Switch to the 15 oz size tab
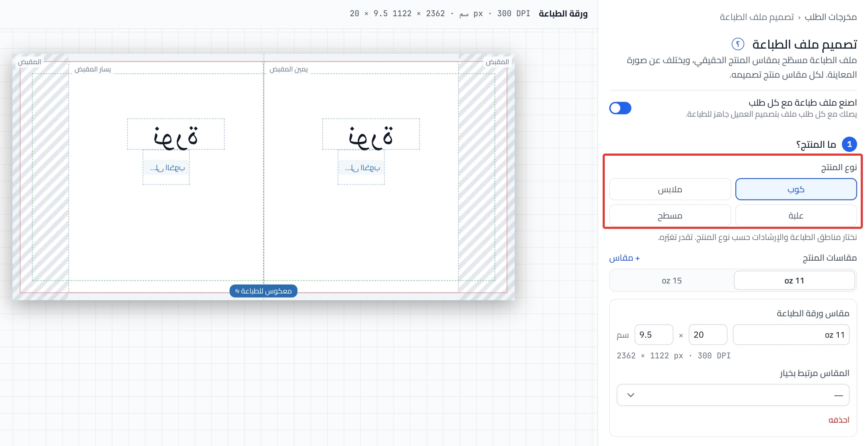The image size is (868, 446). point(672,280)
